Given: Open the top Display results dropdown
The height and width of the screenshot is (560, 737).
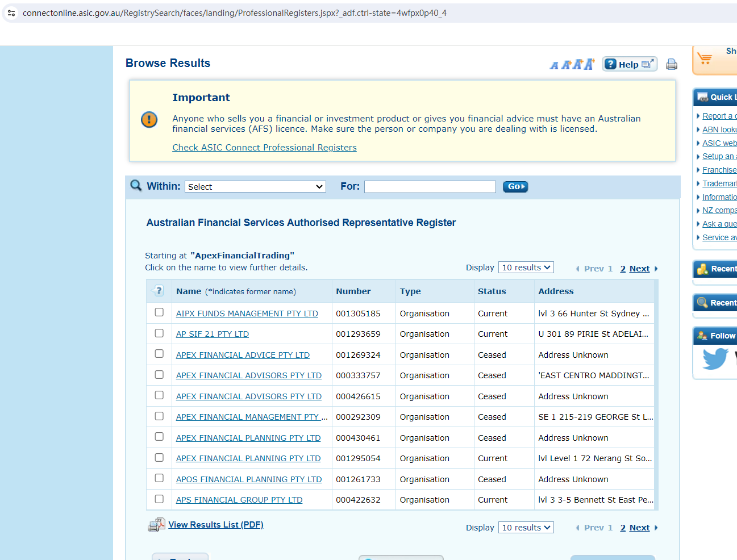Looking at the screenshot, I should (x=526, y=268).
